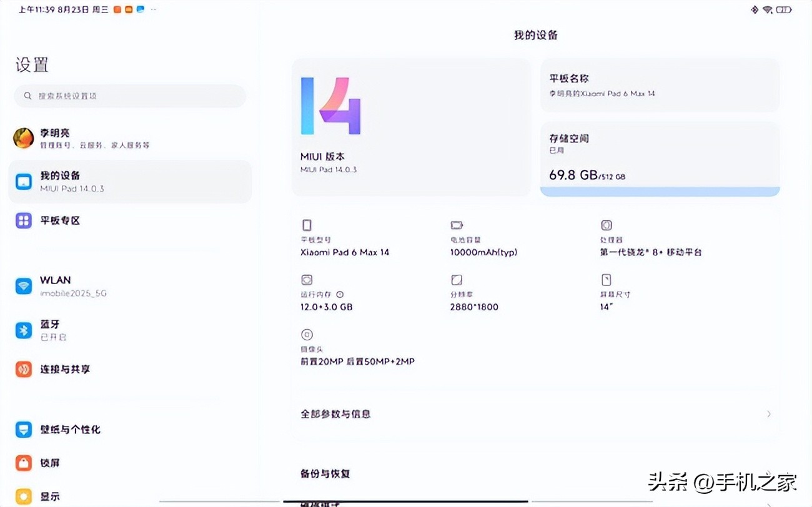812x507 pixels.
Task: Click the 平板专区 sidebar icon
Action: [x=23, y=220]
